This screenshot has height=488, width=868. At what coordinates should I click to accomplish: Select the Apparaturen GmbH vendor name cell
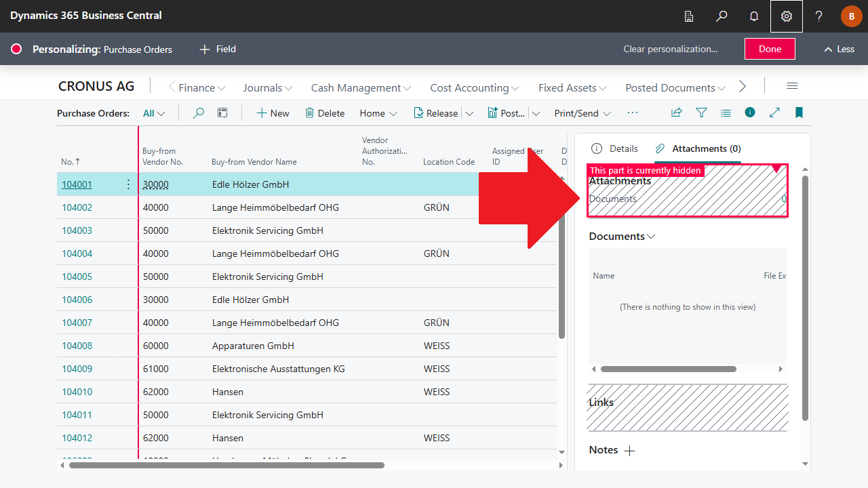click(x=253, y=346)
